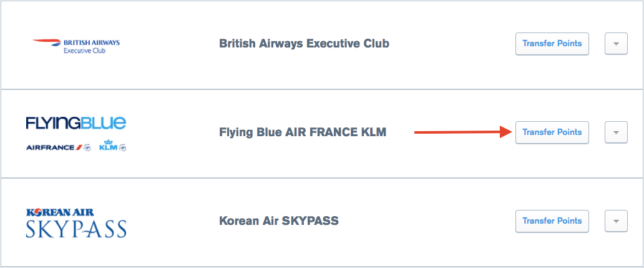Viewport: 644px width, 268px height.
Task: Click the SkyTeam badge beside Air France
Action: click(87, 147)
